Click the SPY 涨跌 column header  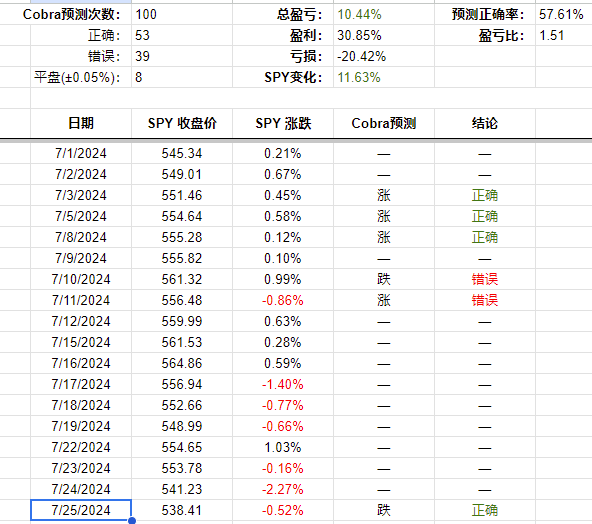coord(283,123)
